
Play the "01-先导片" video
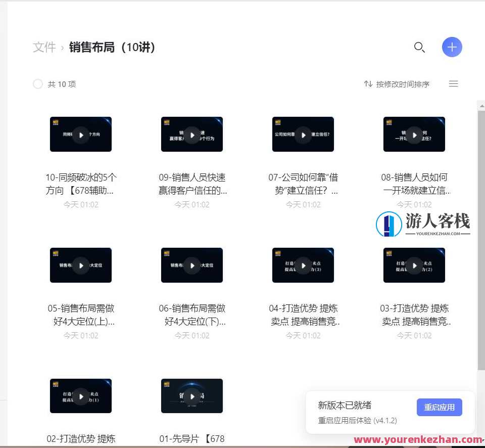[192, 396]
